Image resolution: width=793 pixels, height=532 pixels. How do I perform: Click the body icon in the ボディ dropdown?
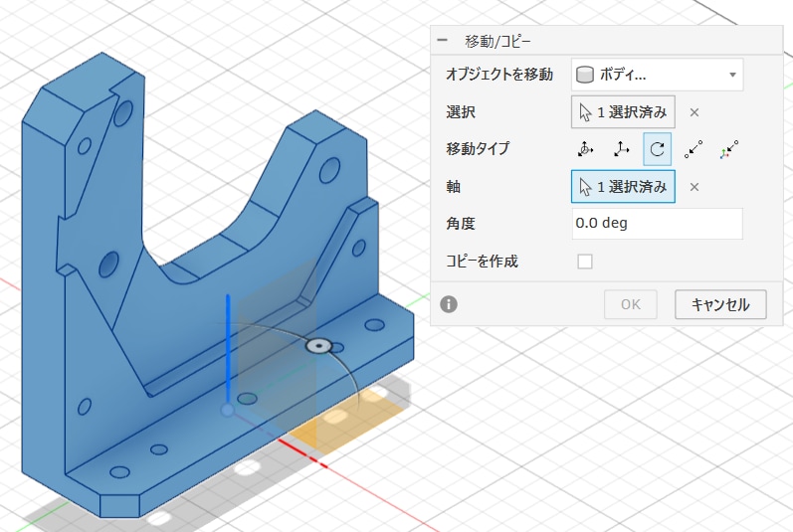[x=585, y=75]
